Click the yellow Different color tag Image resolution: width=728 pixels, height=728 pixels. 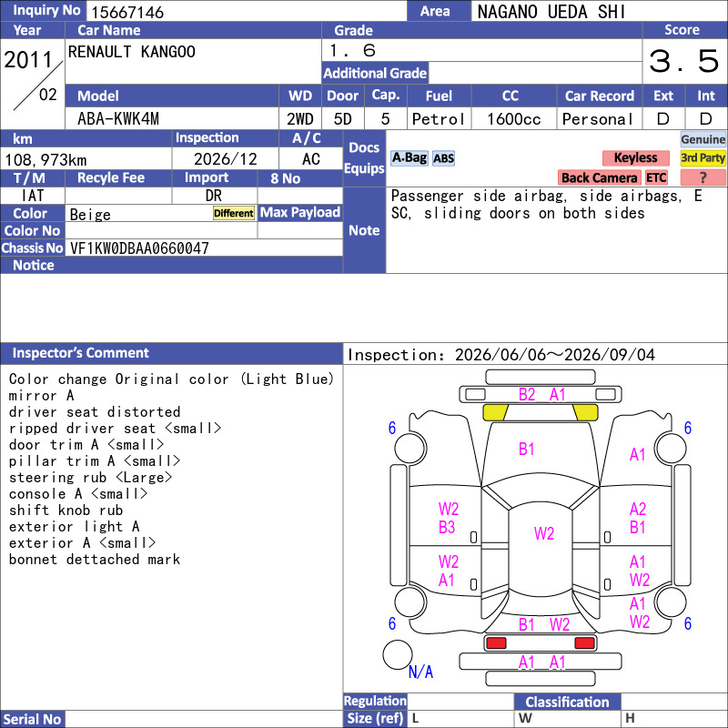[x=234, y=213]
